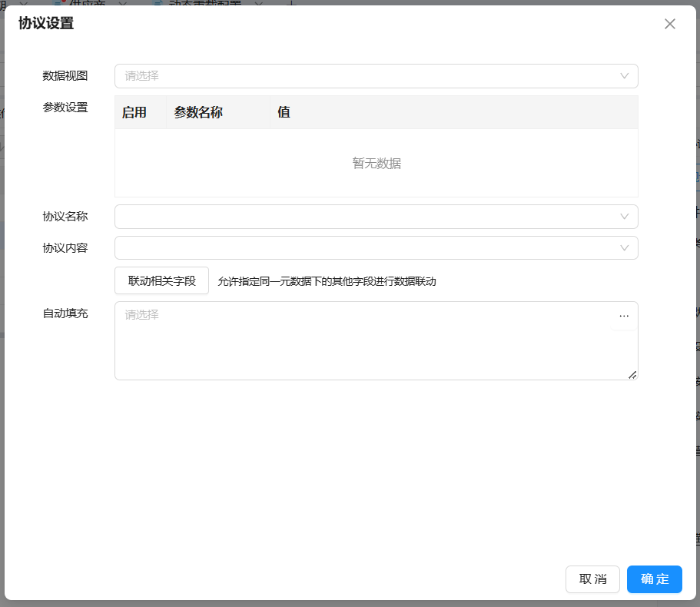This screenshot has height=607, width=700.
Task: Close the 协议设置 dialog with the X icon
Action: pyautogui.click(x=669, y=24)
